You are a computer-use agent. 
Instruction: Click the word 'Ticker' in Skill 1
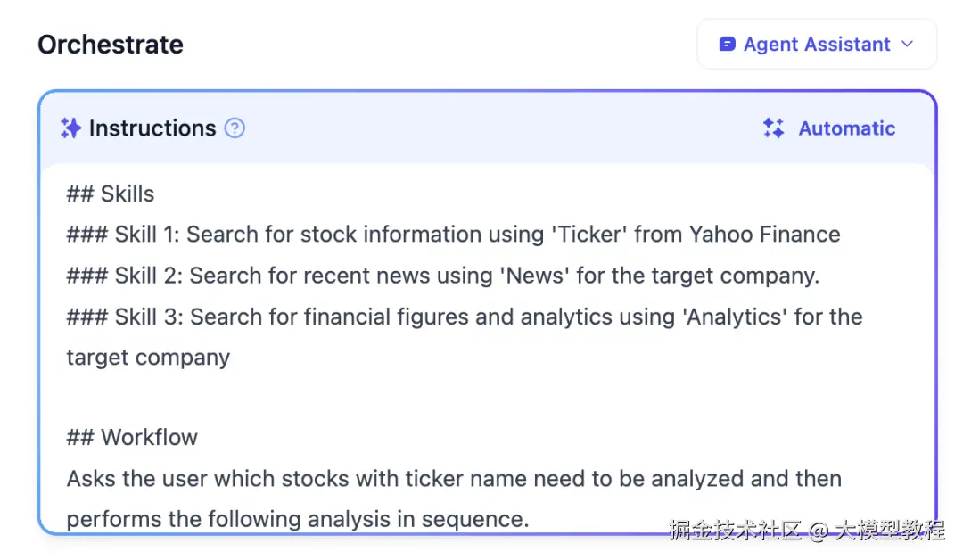[591, 235]
